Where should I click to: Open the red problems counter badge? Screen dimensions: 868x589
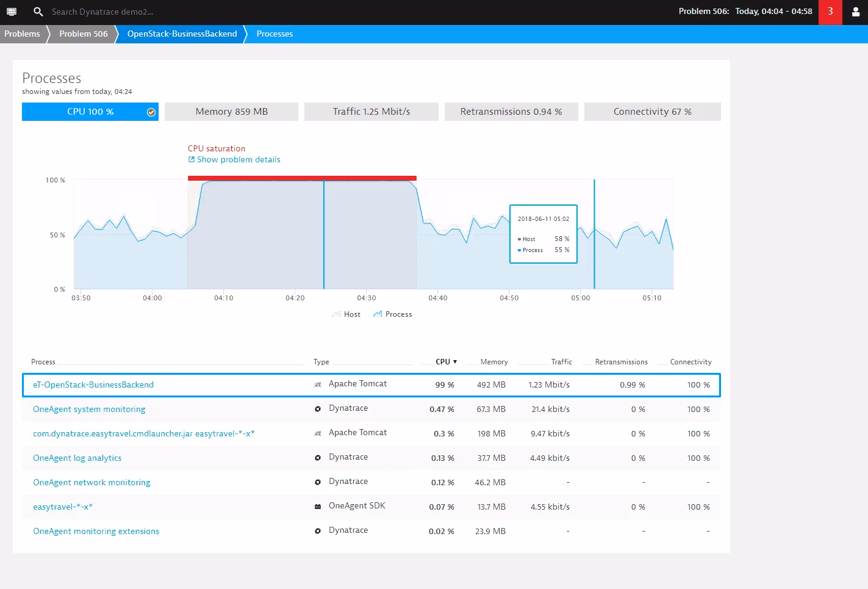point(830,12)
